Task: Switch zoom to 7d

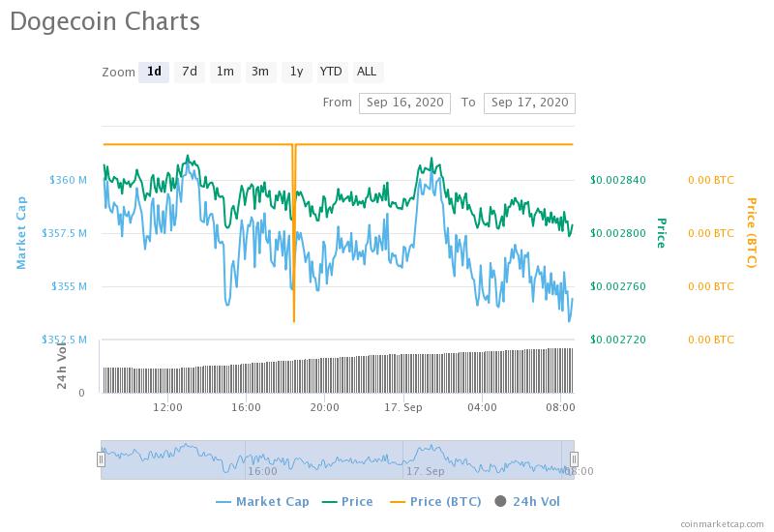Action: pyautogui.click(x=190, y=72)
